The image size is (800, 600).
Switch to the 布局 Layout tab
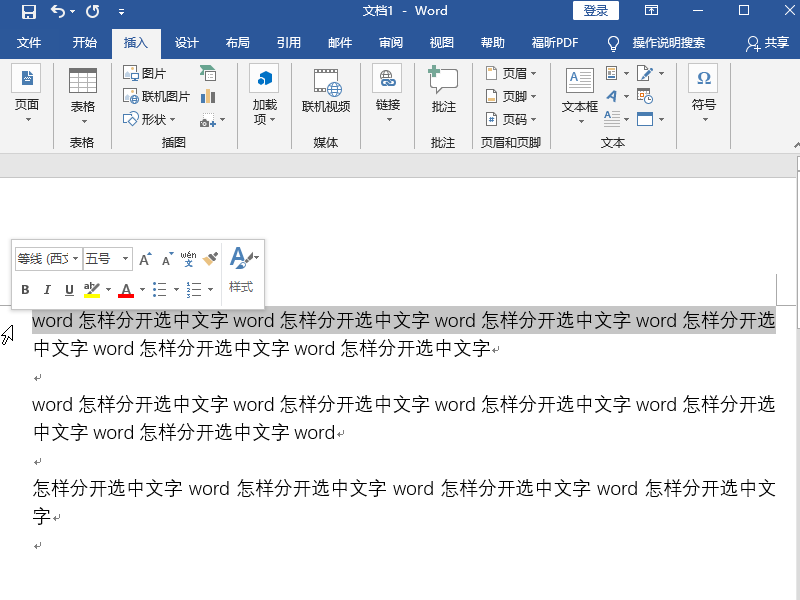pos(237,43)
